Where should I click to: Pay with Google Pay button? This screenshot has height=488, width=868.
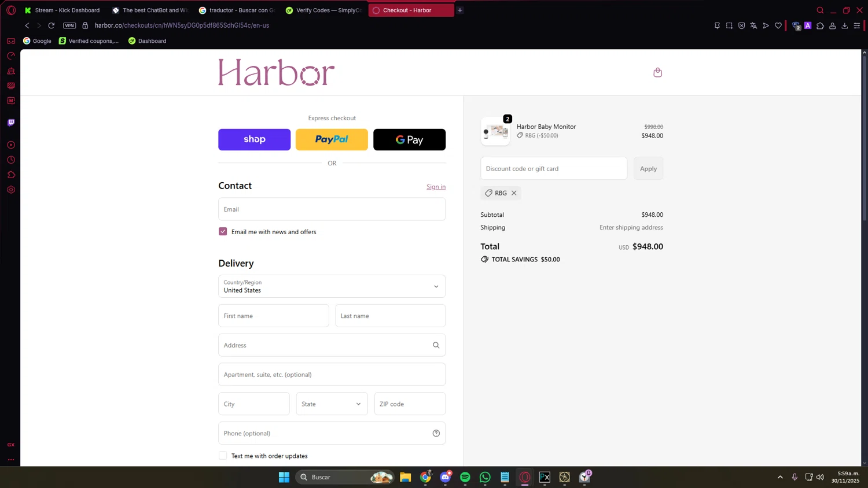point(409,139)
